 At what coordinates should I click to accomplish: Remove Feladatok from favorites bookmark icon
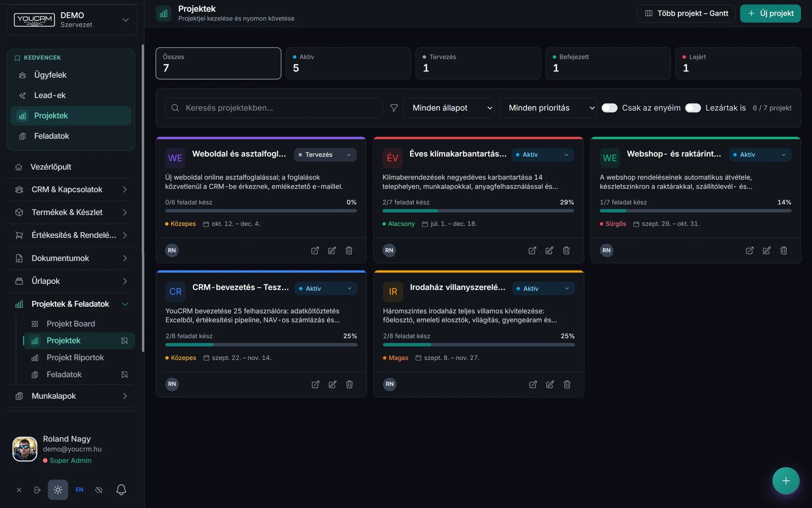pos(124,375)
